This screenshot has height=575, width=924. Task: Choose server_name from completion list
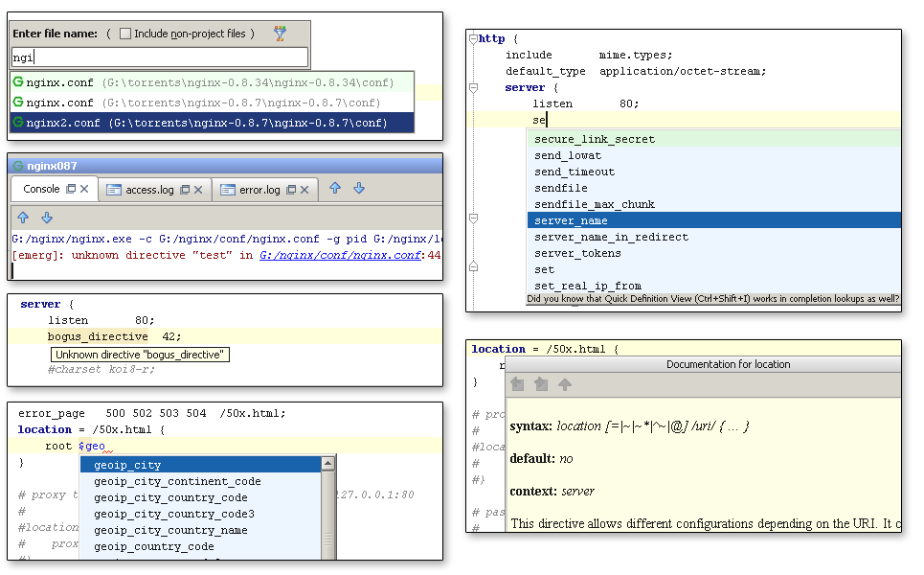[713, 220]
